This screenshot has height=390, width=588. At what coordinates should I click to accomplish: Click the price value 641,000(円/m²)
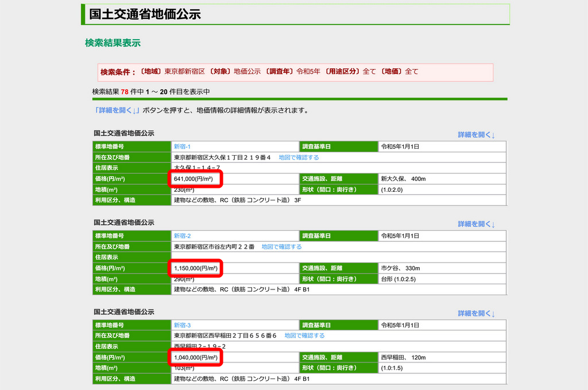point(194,179)
